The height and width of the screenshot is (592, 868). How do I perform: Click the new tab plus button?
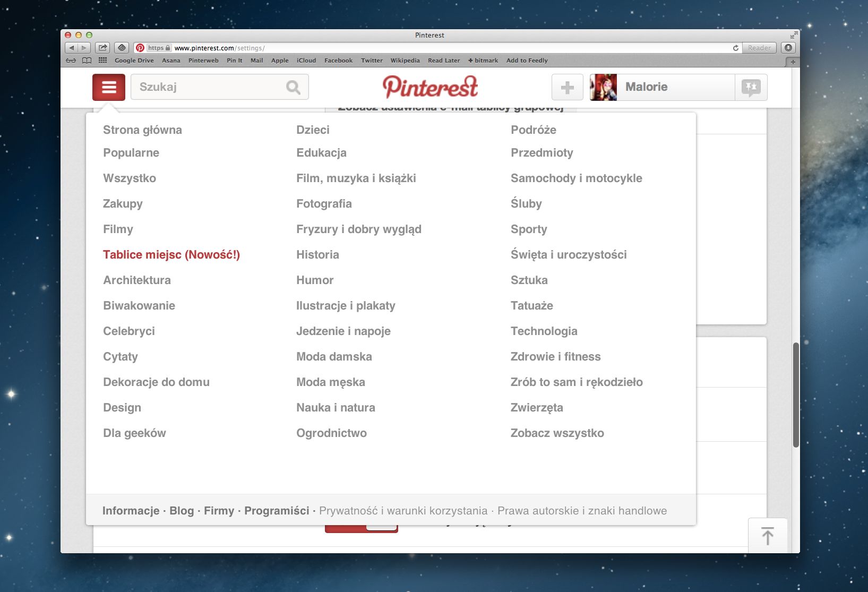pyautogui.click(x=793, y=62)
